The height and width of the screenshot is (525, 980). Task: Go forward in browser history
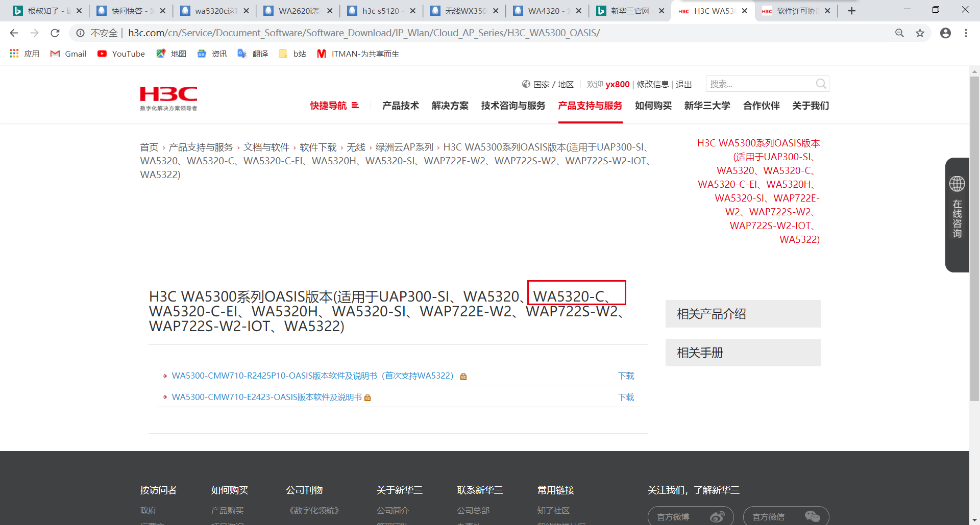[x=34, y=33]
